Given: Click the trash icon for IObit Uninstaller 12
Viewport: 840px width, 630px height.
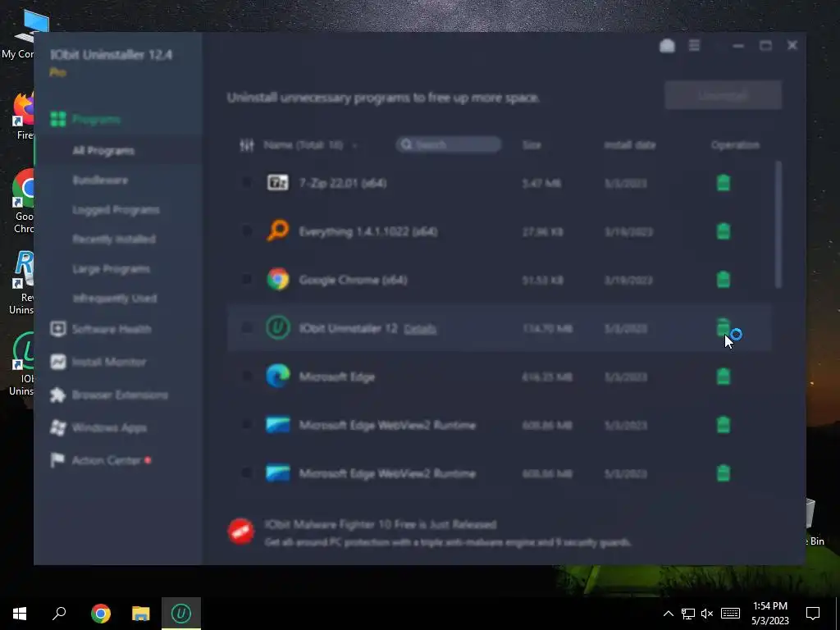Looking at the screenshot, I should pyautogui.click(x=724, y=327).
